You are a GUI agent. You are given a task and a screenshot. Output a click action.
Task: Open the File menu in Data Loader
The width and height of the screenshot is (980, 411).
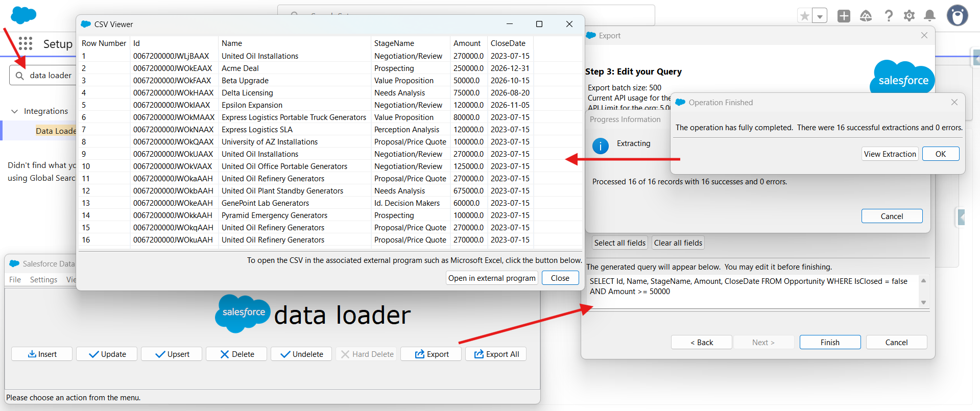tap(15, 280)
